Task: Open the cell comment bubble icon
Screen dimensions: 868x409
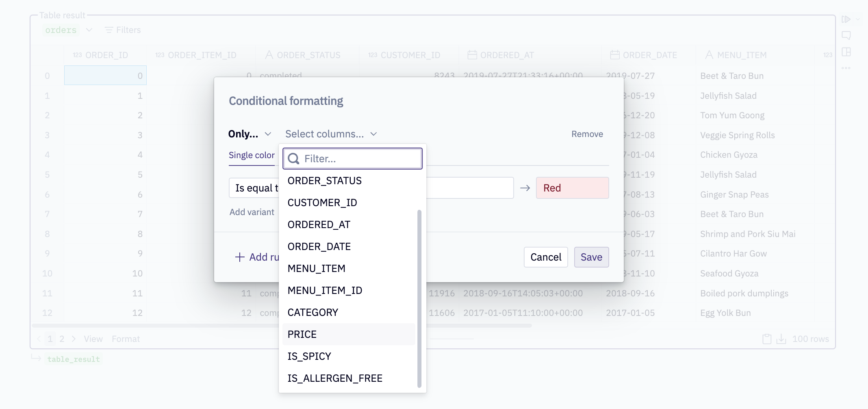Action: [x=846, y=35]
